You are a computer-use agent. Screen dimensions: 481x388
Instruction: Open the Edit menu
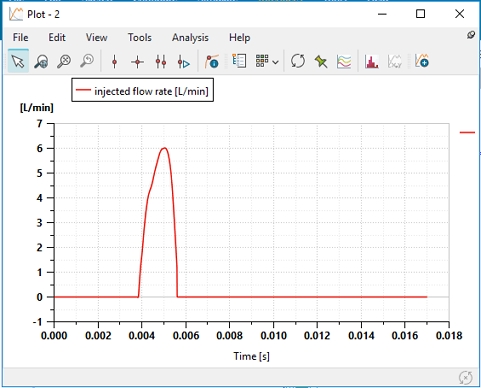coord(57,37)
